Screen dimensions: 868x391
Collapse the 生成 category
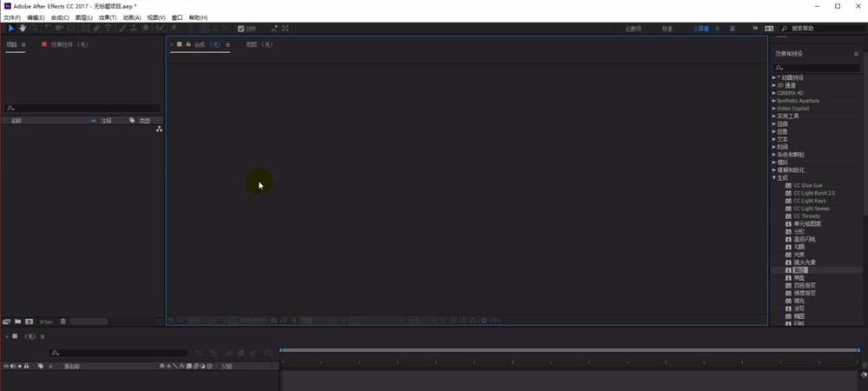click(x=774, y=178)
